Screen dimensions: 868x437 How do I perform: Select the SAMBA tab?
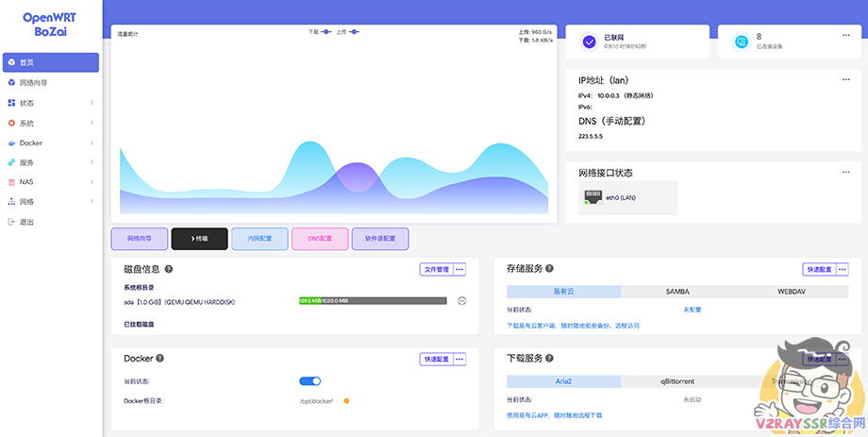[677, 292]
